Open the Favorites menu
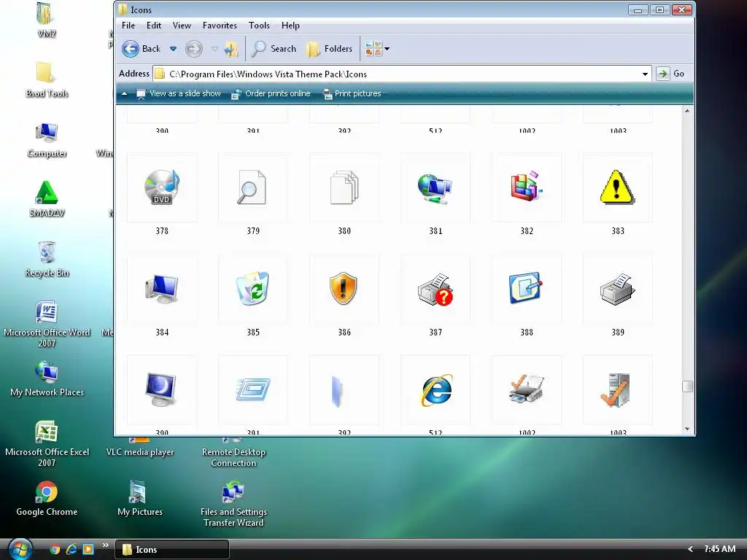Image resolution: width=747 pixels, height=560 pixels. coord(220,26)
